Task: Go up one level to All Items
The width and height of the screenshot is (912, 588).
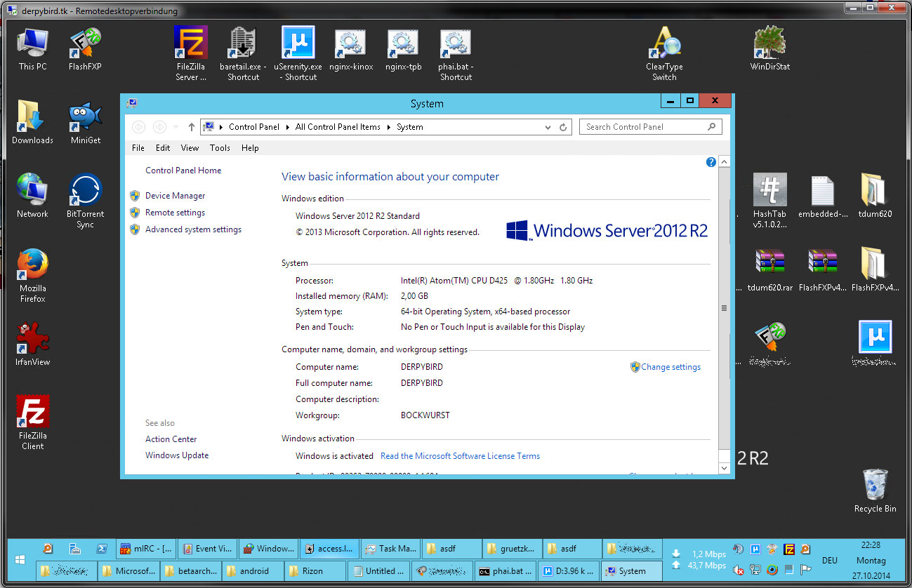Action: (192, 127)
